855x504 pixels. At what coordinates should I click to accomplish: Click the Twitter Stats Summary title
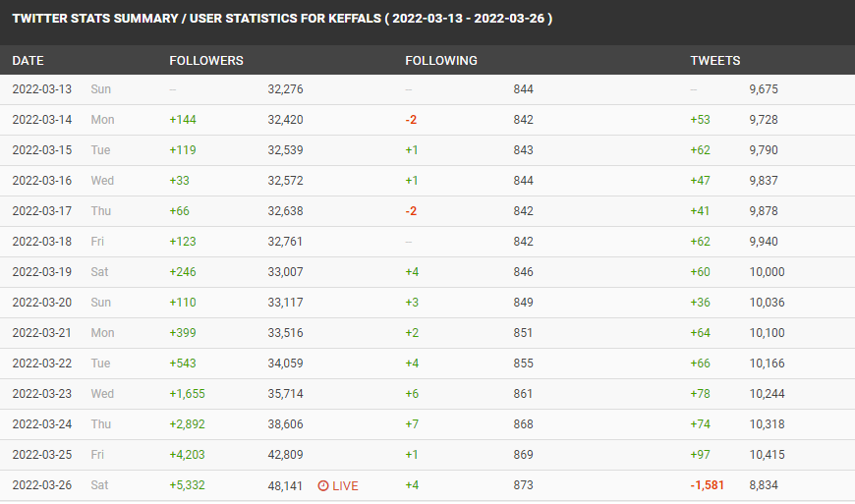(x=282, y=19)
